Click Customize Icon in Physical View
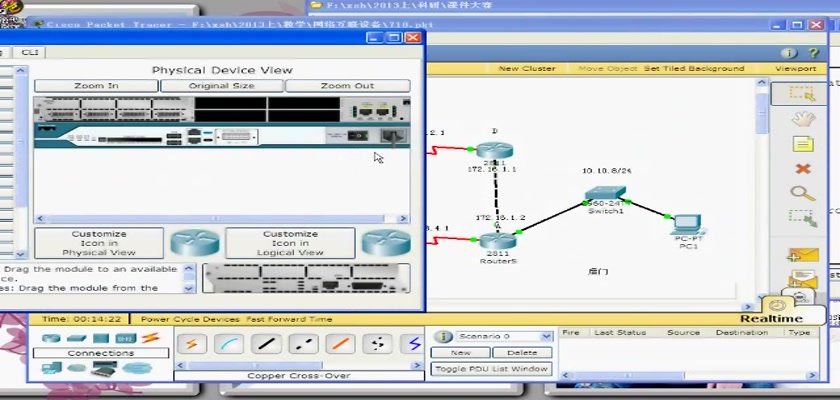This screenshot has height=400, width=840. pyautogui.click(x=99, y=243)
